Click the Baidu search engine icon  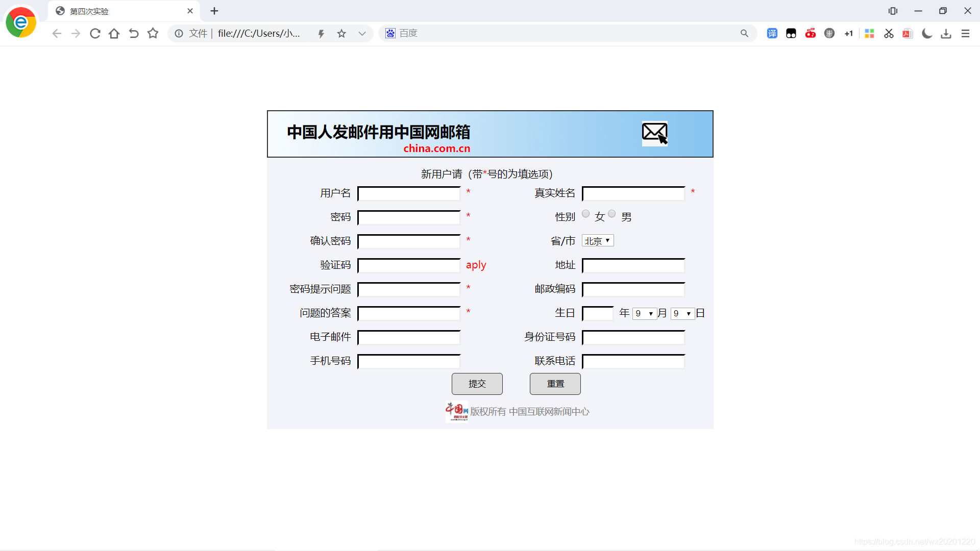click(x=390, y=33)
